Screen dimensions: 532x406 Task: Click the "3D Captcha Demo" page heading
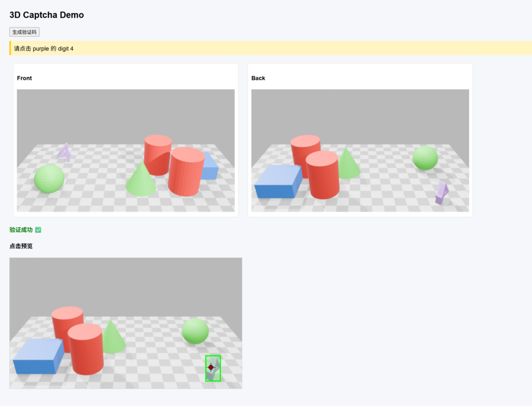(x=47, y=15)
